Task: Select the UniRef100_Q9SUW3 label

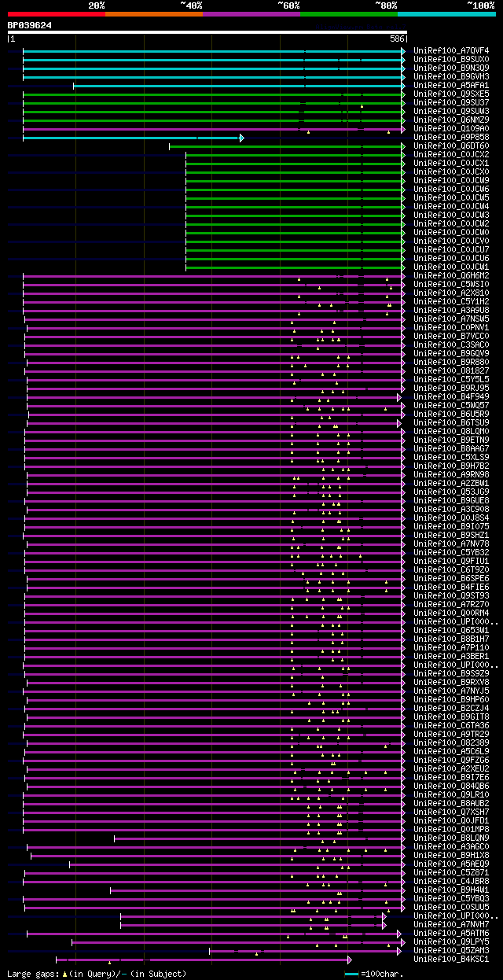Action: (451, 111)
